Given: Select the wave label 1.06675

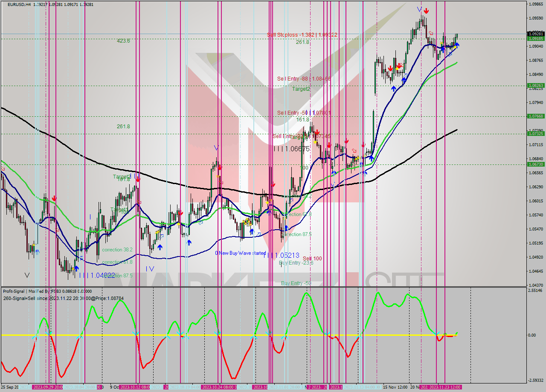Looking at the screenshot, I should [x=292, y=149].
